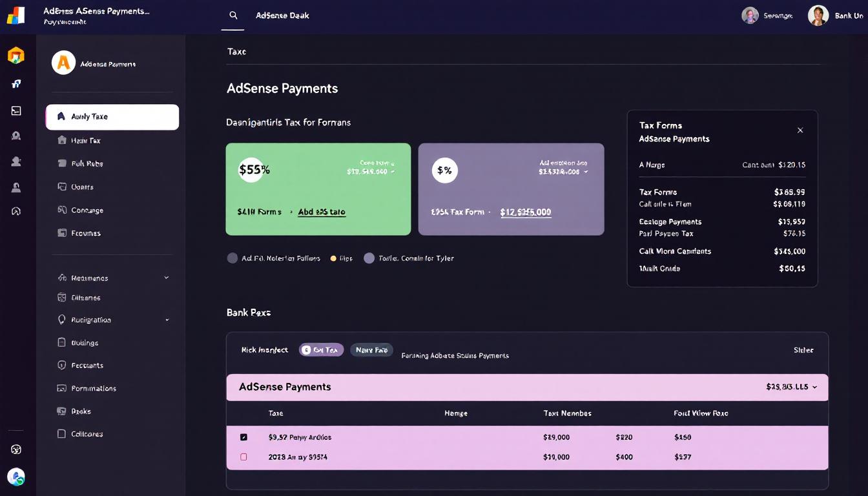868x496 pixels.
Task: Check the 2028 payment row checkbox
Action: 243,457
